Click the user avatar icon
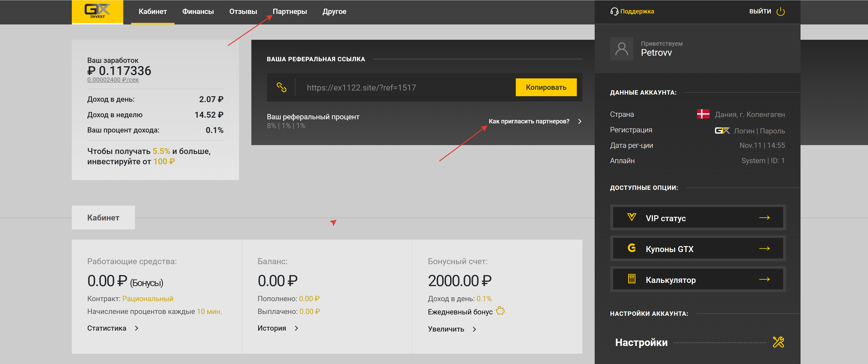 point(622,49)
